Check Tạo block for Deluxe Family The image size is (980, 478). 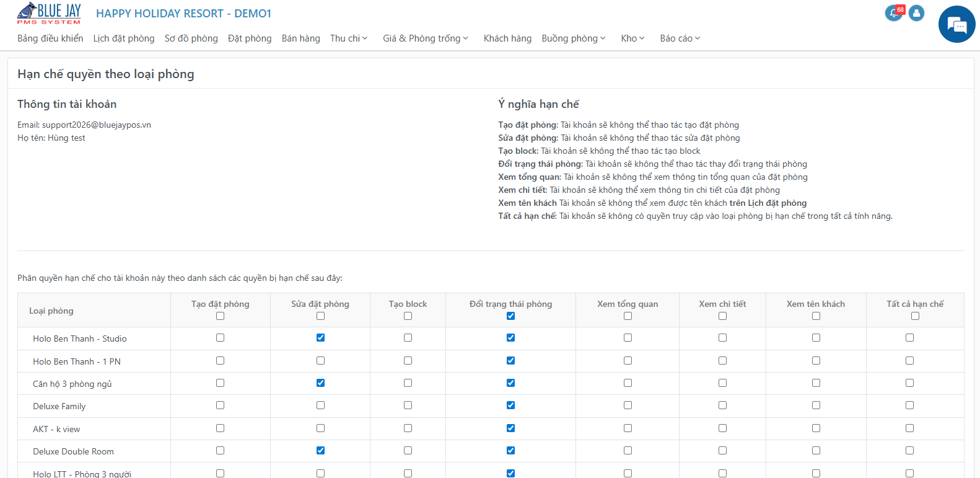click(x=408, y=405)
